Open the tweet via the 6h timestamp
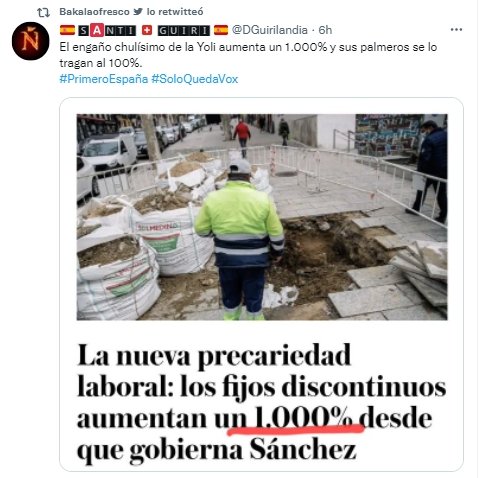The width and height of the screenshot is (494, 478). coord(325,30)
